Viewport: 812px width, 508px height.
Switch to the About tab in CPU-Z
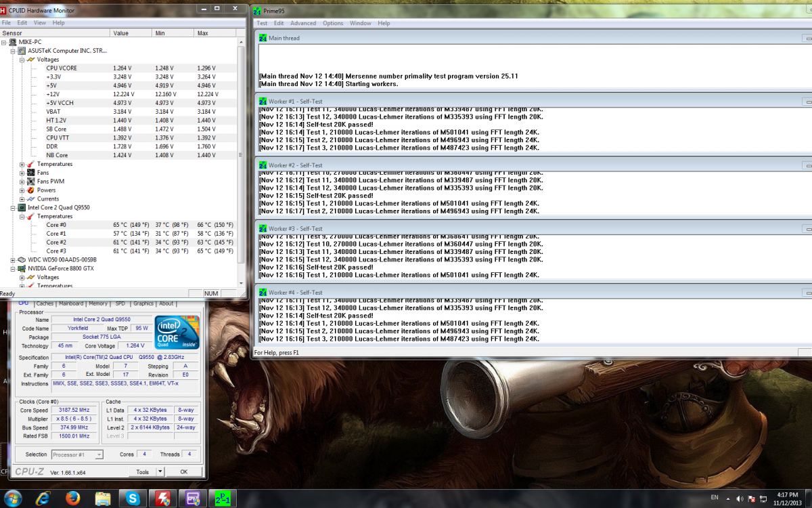pyautogui.click(x=166, y=303)
